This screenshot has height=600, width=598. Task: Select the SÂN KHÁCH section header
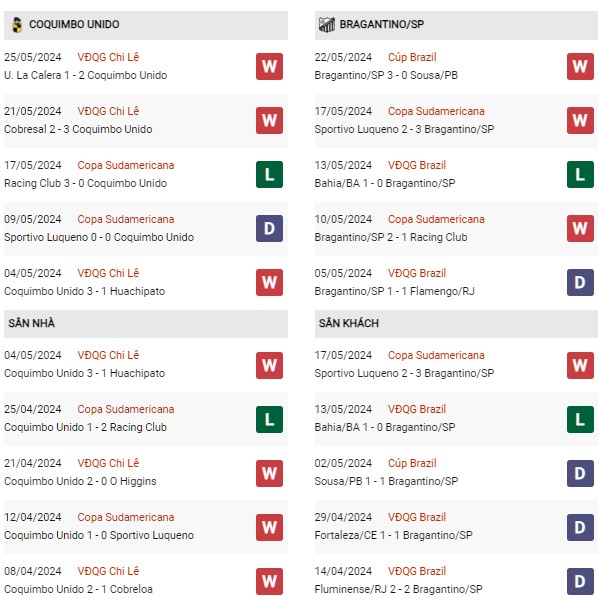[x=456, y=324]
